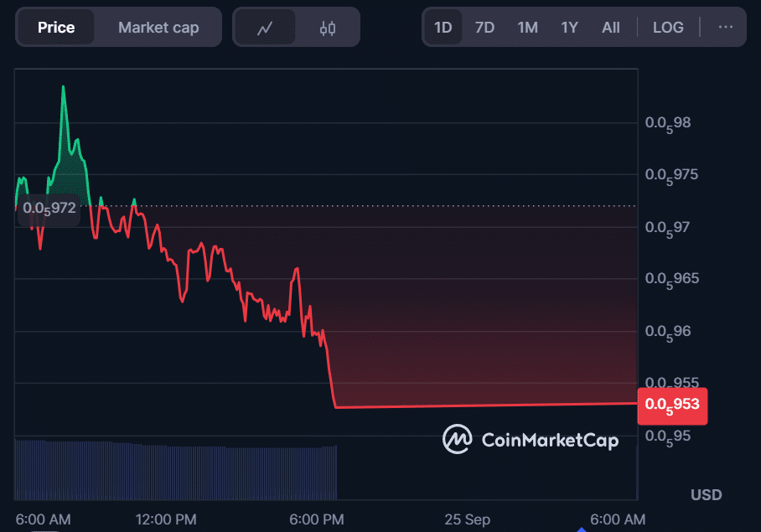This screenshot has width=761, height=532.
Task: Toggle the LOG scale
Action: 668,28
